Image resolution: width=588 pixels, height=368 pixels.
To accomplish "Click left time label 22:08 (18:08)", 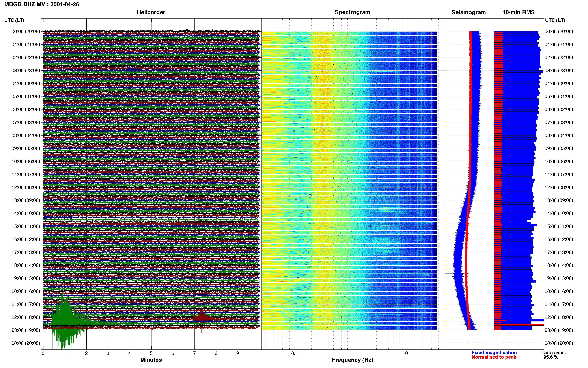I will (26, 317).
